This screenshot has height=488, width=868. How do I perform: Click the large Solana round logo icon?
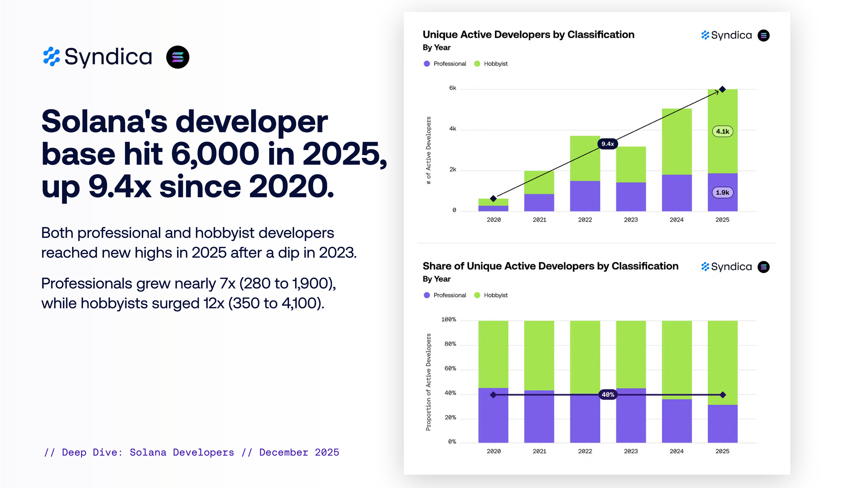coord(178,57)
